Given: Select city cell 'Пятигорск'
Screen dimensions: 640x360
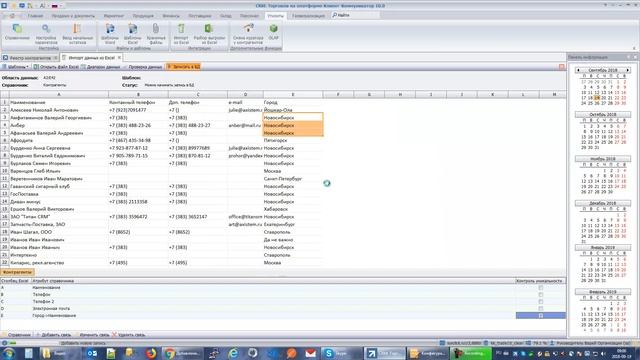Looking at the screenshot, I should (293, 140).
